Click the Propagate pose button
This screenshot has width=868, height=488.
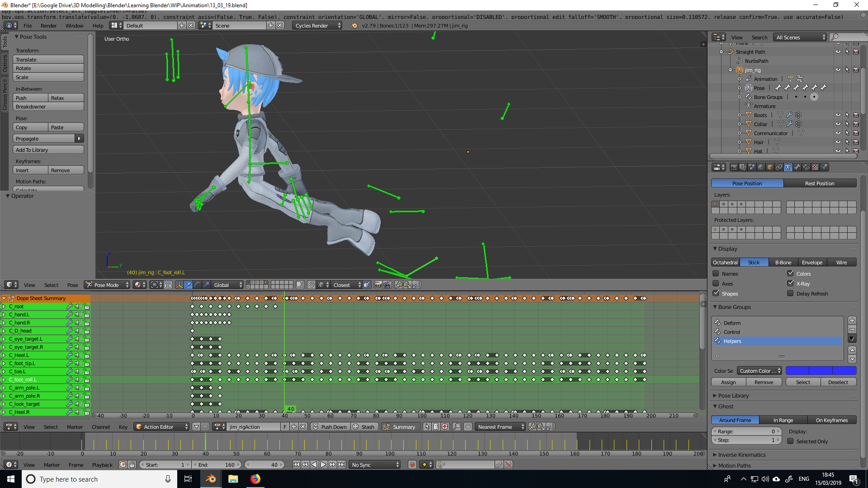click(x=44, y=139)
